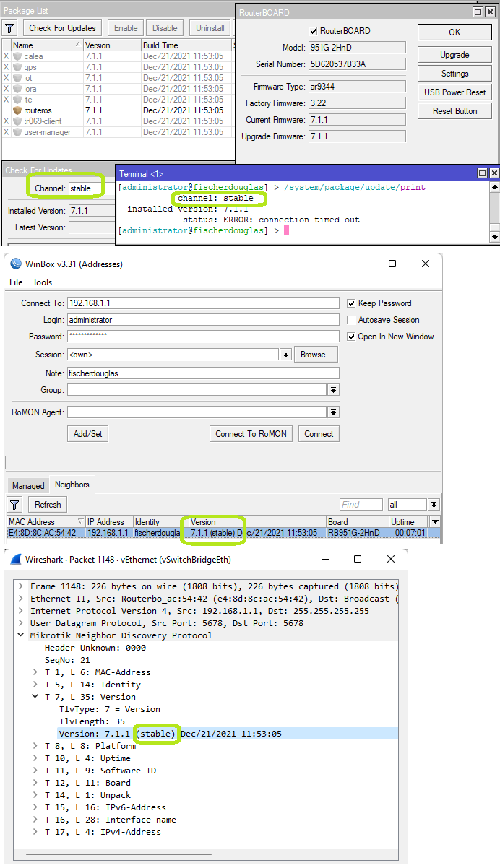Image resolution: width=500 pixels, height=868 pixels.
Task: Toggle Open In New Window checkbox
Action: coord(351,337)
